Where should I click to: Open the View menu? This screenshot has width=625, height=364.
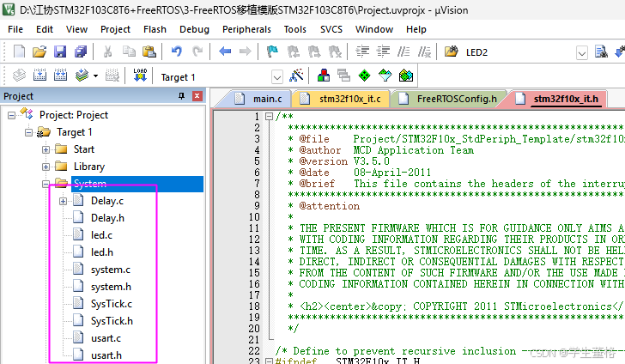[76, 29]
